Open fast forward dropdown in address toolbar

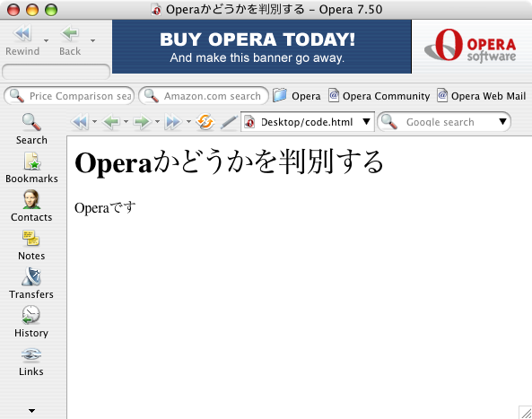[x=188, y=121]
